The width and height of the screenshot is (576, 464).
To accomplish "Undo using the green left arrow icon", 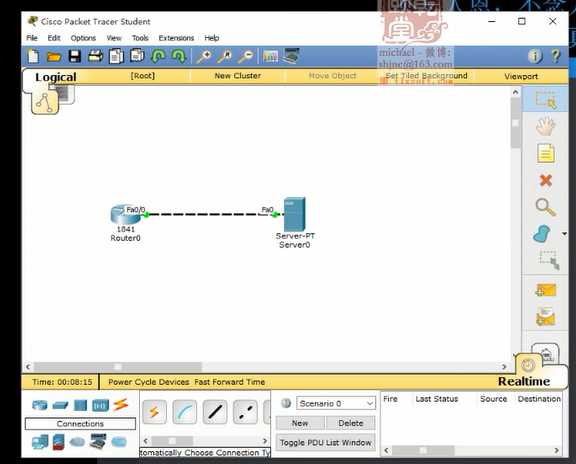I will pos(158,56).
